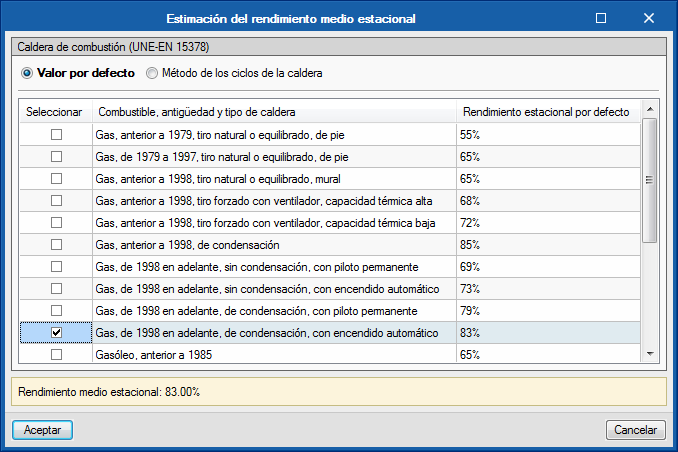Click 'Seleccionar' column header
This screenshot has width=678, height=452.
pyautogui.click(x=54, y=112)
